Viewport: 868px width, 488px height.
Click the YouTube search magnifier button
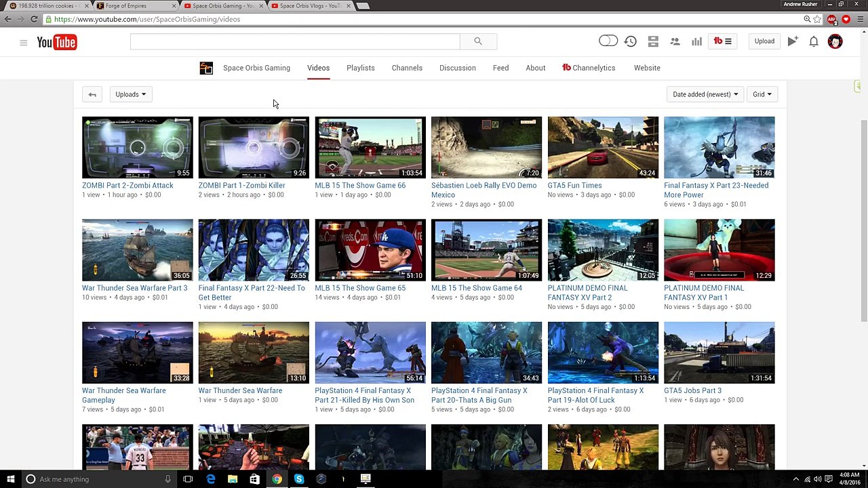pyautogui.click(x=478, y=41)
